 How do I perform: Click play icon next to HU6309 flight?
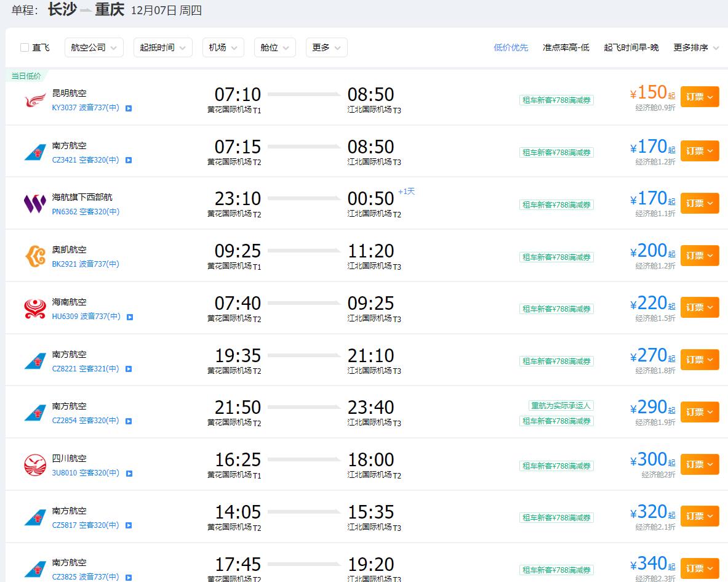[130, 317]
